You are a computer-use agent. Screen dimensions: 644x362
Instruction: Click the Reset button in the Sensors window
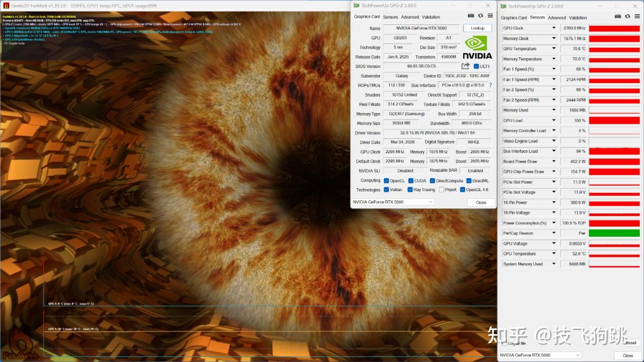click(631, 343)
